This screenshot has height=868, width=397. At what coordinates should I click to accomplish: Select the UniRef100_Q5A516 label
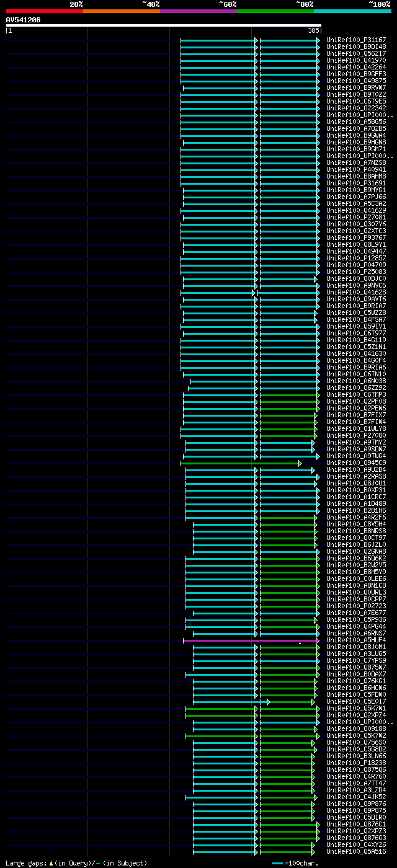coord(356,851)
